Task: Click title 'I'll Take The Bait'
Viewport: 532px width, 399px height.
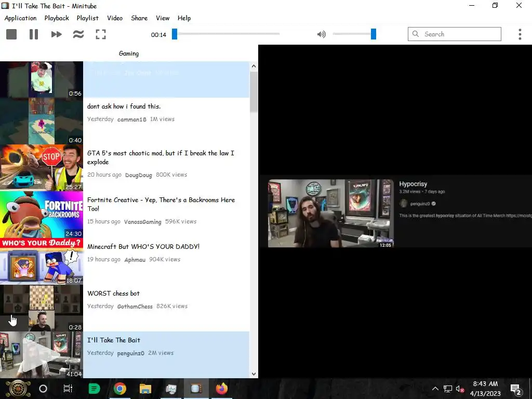Action: 114,340
